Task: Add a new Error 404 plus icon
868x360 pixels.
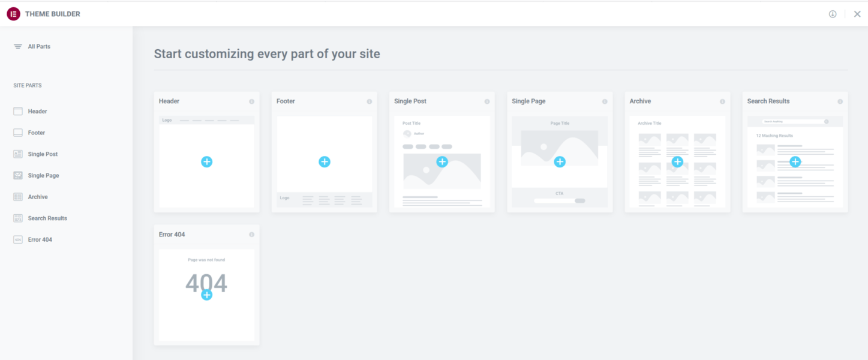Action: (206, 295)
